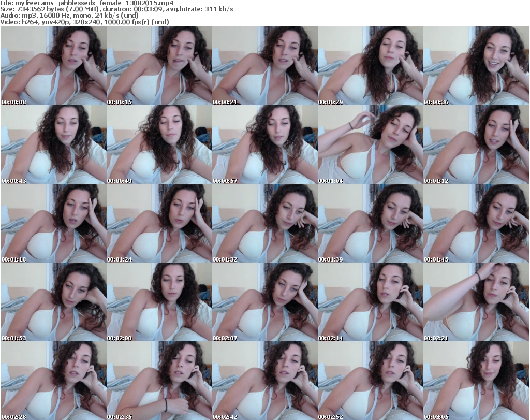Click the 00:02:00 timestamp label
530x420 pixels.
point(120,338)
